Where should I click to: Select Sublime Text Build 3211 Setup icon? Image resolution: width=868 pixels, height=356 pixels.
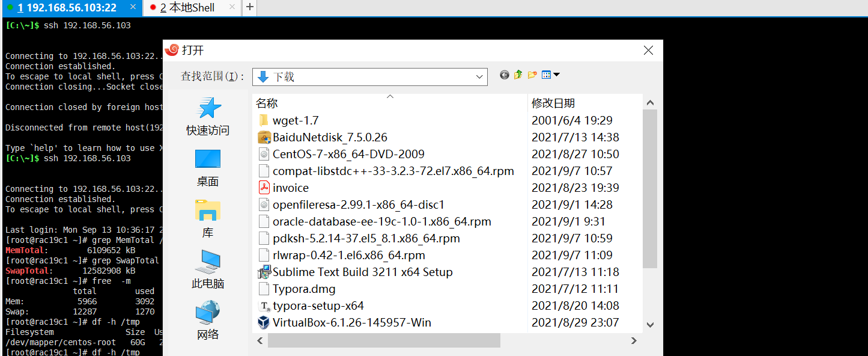coord(263,272)
